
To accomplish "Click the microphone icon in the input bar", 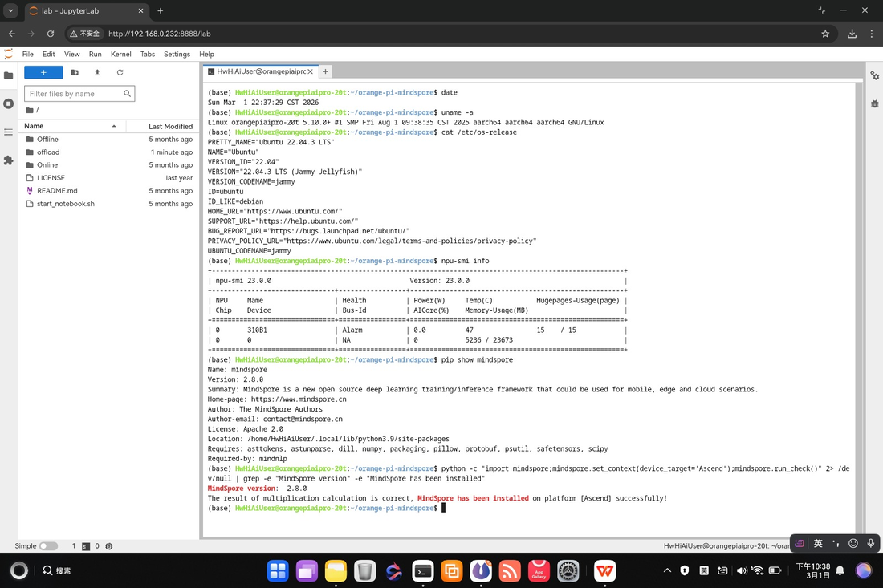I will pyautogui.click(x=872, y=543).
